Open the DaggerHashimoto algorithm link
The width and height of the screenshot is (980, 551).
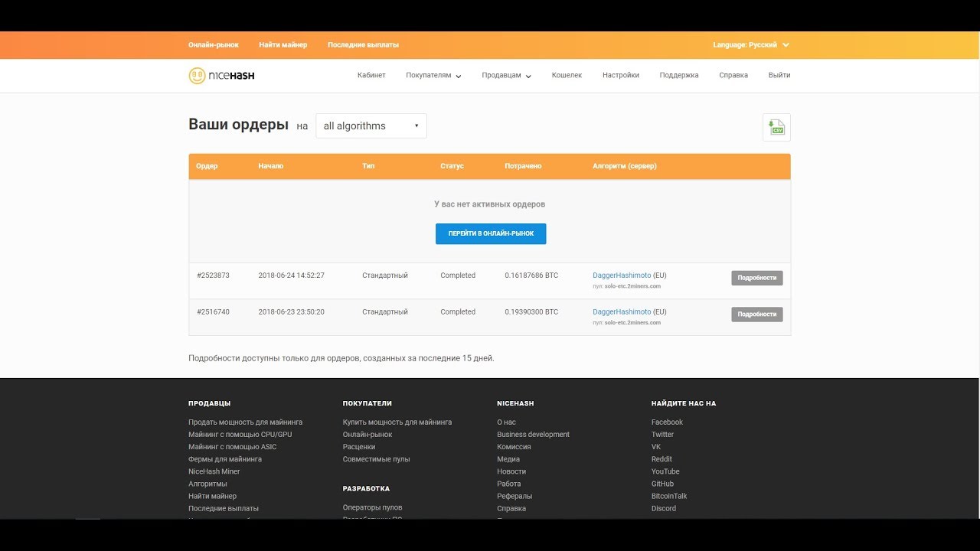pos(620,275)
